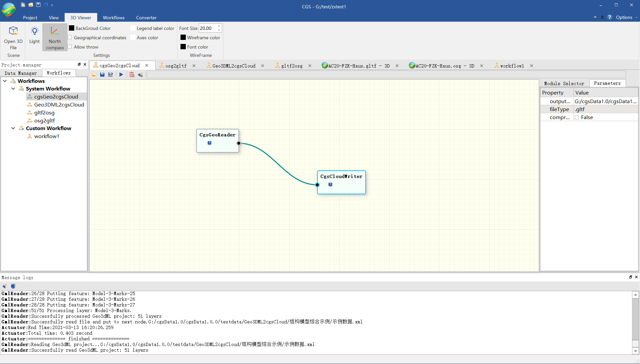This screenshot has width=640, height=364.
Task: Close the Project manager panel
Action: (85, 65)
